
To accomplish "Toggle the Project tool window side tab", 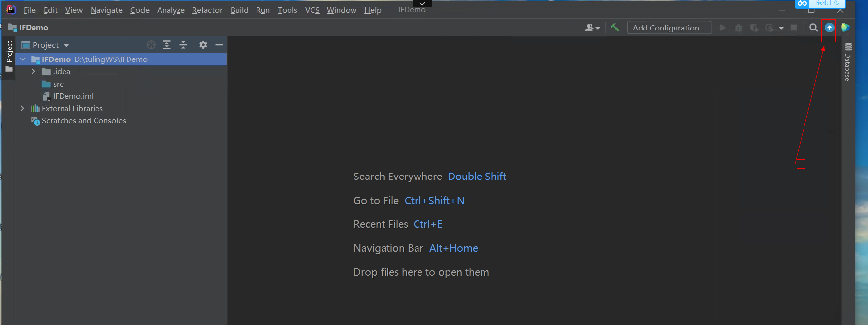I will click(x=9, y=52).
